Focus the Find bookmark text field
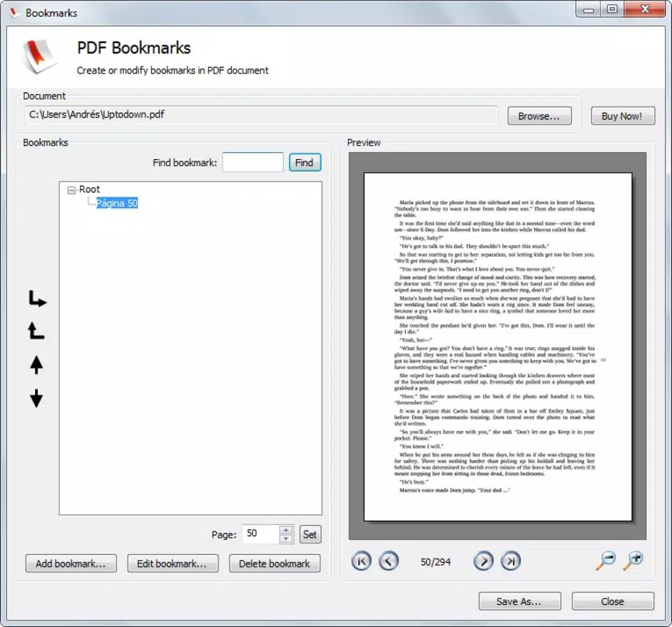This screenshot has height=627, width=672. point(253,162)
